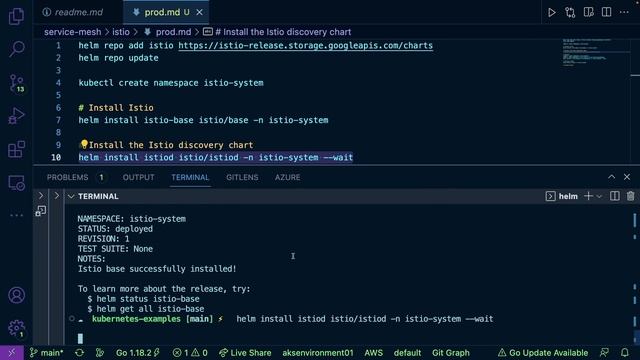Create a new terminal with plus icon
Image resolution: width=640 pixels, height=360 pixels.
point(588,196)
